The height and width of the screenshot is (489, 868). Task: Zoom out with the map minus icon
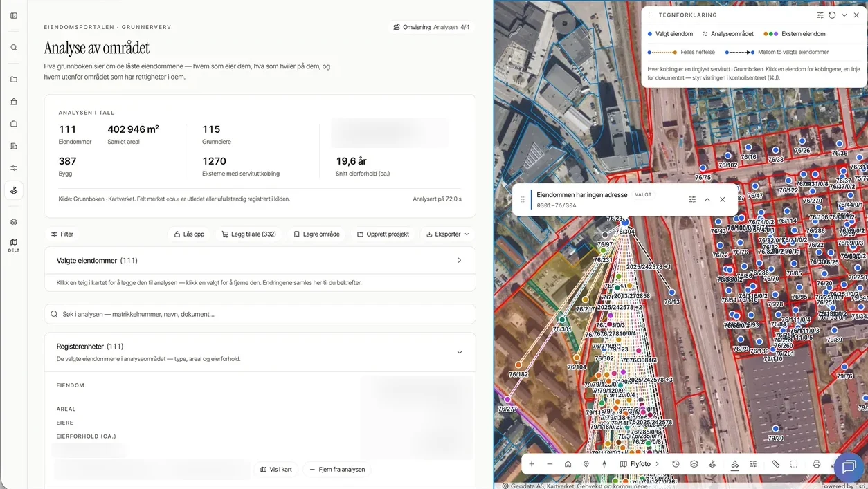coord(550,464)
